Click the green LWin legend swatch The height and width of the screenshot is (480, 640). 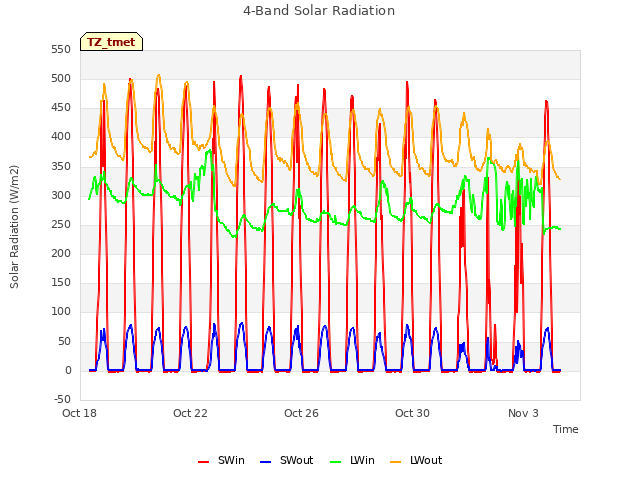coord(335,462)
